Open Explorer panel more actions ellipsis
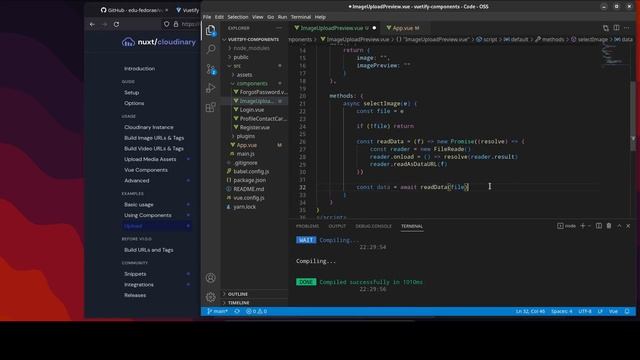Viewport: 640px width, 360px height. pyautogui.click(x=279, y=28)
